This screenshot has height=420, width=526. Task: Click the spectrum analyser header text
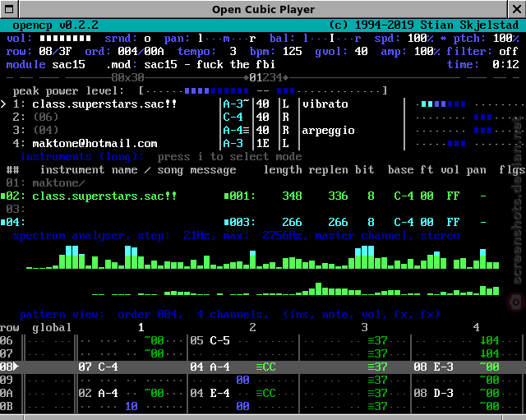tap(236, 236)
